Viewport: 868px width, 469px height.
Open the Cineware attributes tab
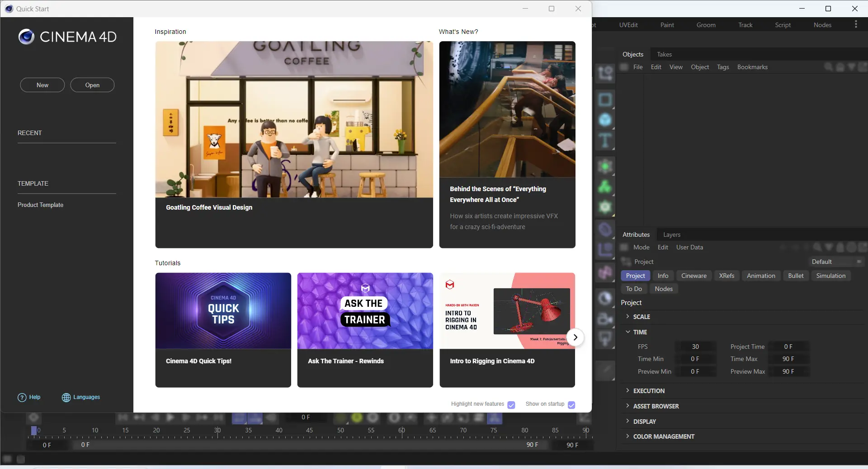[x=693, y=276]
